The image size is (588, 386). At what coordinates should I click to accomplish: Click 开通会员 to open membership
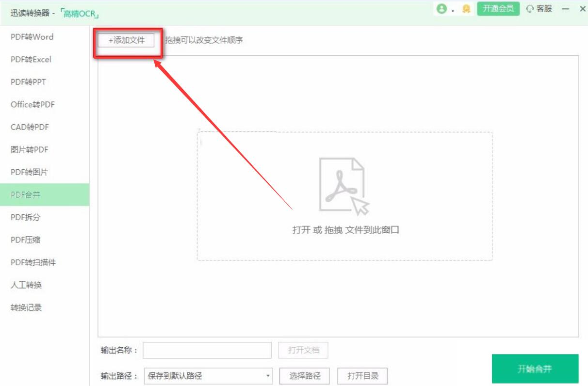point(497,8)
